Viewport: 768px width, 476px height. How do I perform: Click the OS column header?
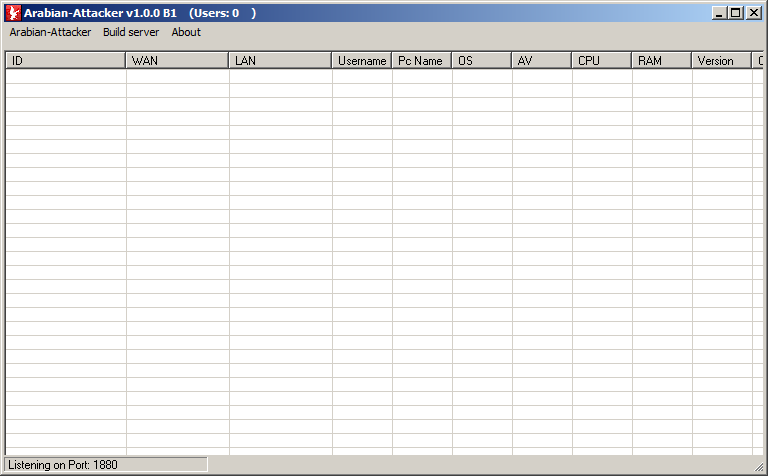pyautogui.click(x=481, y=61)
